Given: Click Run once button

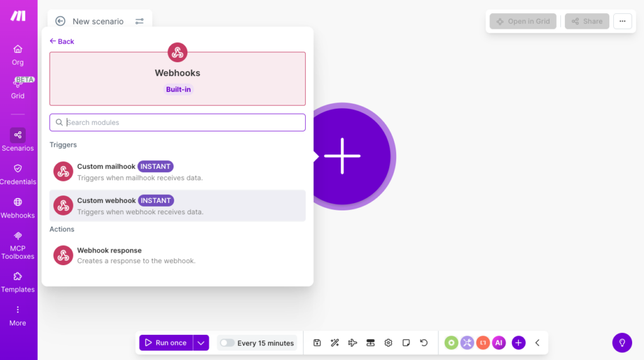Looking at the screenshot, I should tap(166, 343).
